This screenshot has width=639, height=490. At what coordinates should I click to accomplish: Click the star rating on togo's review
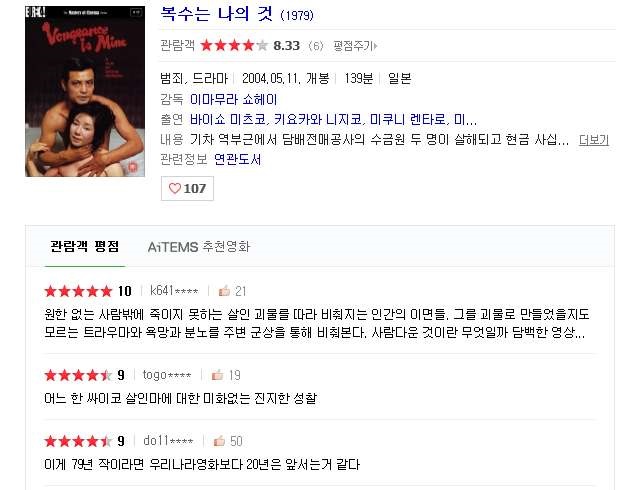[78, 375]
